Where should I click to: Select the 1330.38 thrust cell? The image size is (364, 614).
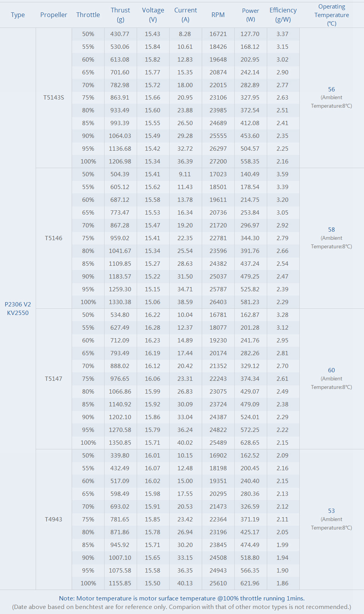coord(120,302)
